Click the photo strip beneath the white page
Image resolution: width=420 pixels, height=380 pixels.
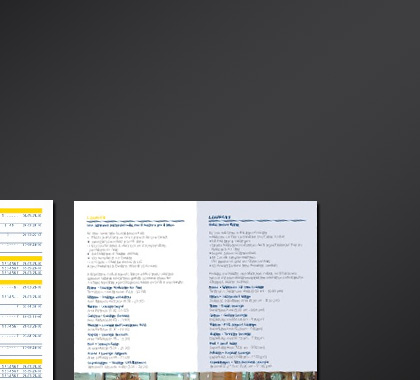click(135, 376)
